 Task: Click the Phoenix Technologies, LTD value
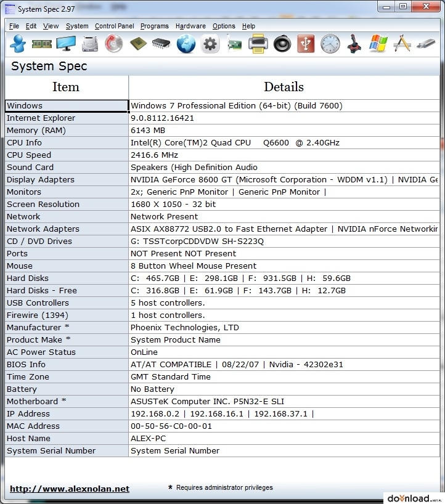click(x=184, y=328)
